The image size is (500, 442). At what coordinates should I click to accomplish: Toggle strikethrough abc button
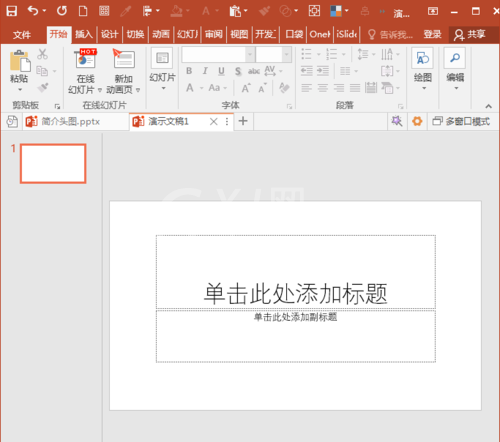pos(254,71)
